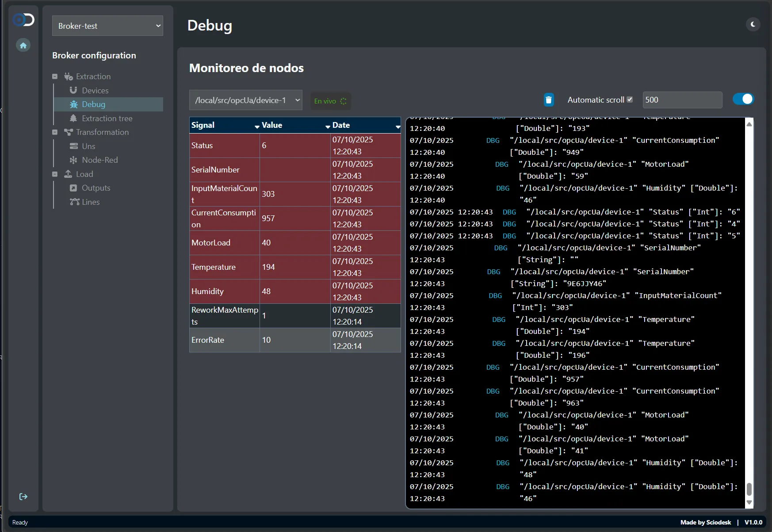Toggle dark mode with the moon icon
772x532 pixels.
click(752, 24)
